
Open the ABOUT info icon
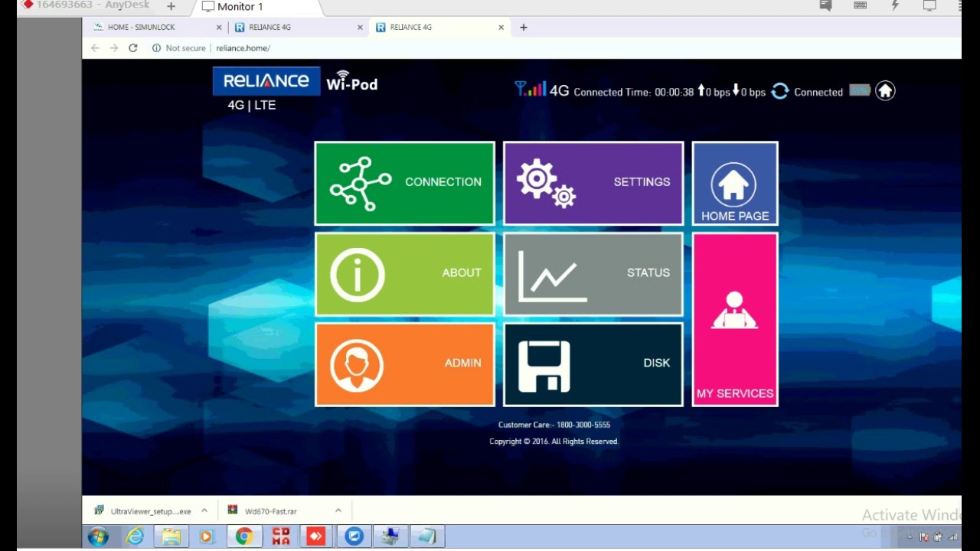[357, 273]
